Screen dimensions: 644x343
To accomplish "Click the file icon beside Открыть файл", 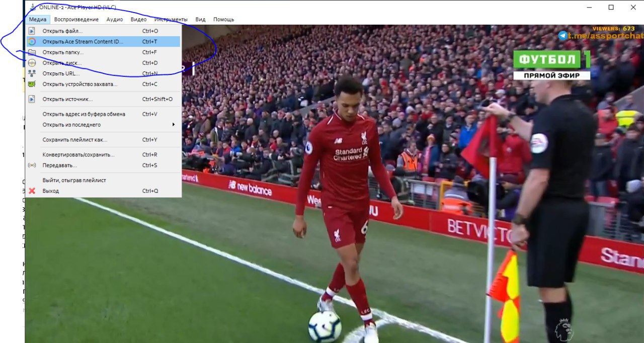I will click(x=32, y=31).
